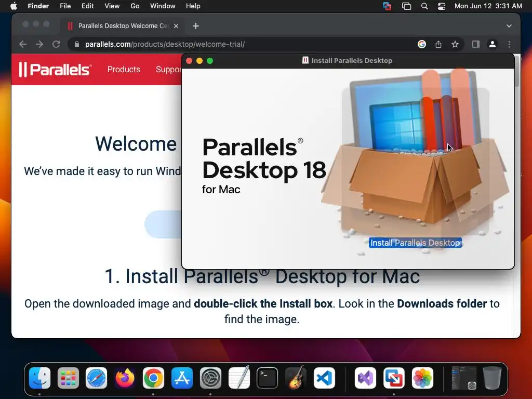Expand the tab search chevron
Viewport: 532px width, 399px height.
(509, 26)
